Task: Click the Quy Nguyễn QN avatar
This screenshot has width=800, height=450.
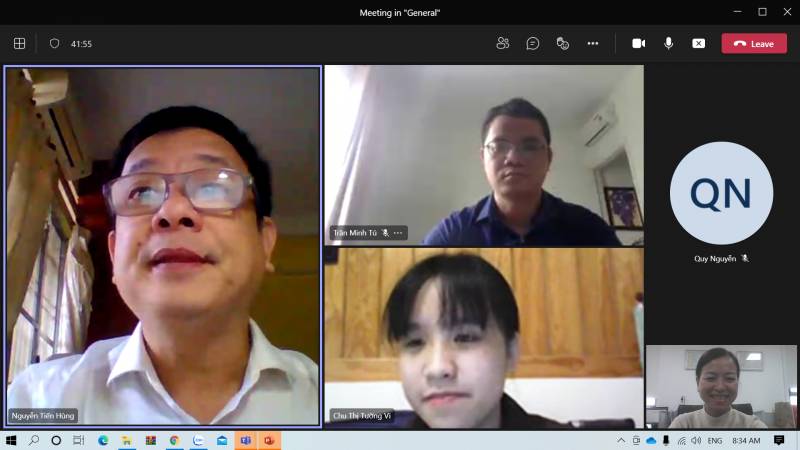Action: pos(721,193)
